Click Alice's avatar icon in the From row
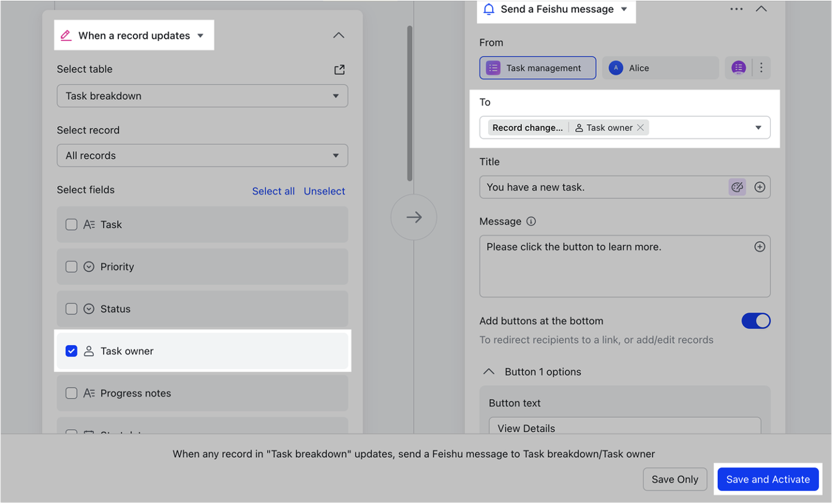This screenshot has height=504, width=832. click(x=616, y=67)
